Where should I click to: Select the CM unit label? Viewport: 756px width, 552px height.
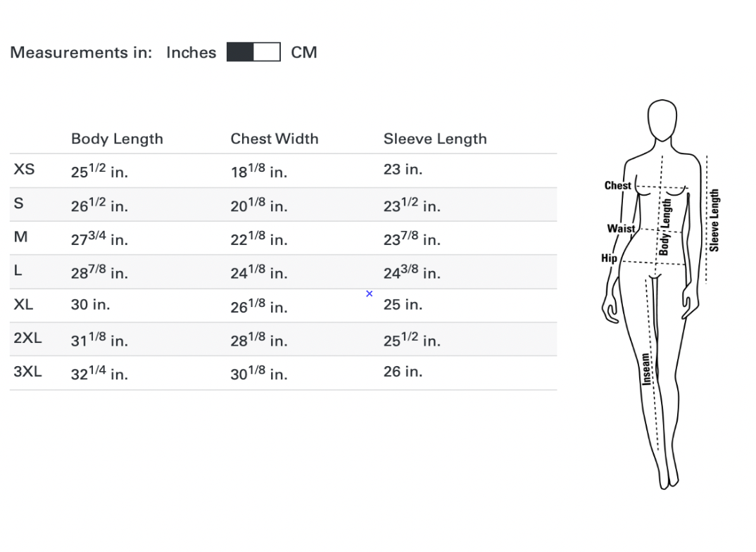[304, 52]
